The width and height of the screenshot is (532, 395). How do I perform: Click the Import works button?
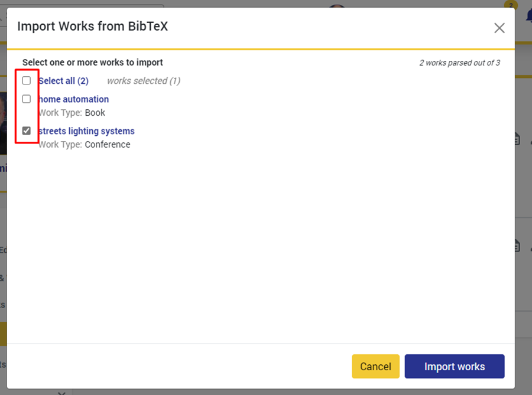pyautogui.click(x=454, y=367)
